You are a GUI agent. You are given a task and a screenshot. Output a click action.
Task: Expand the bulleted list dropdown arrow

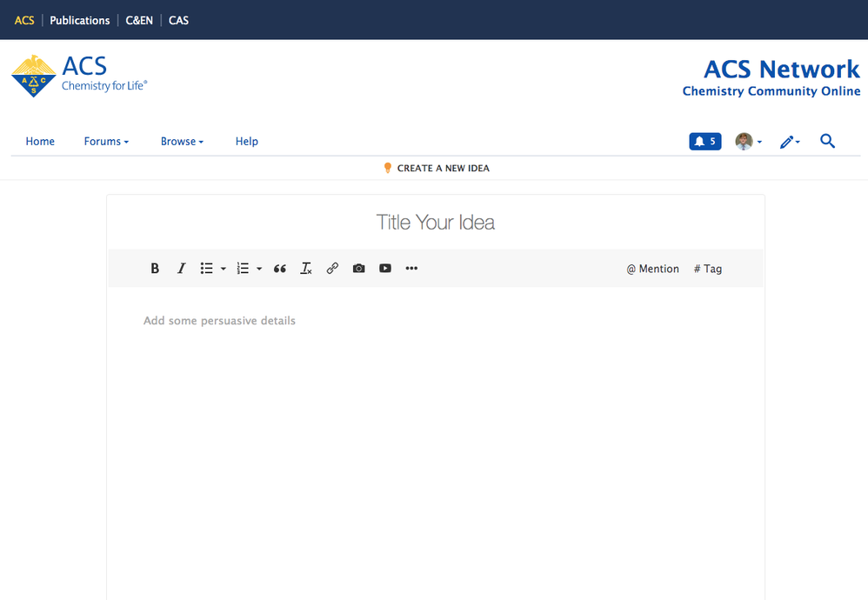pos(224,269)
